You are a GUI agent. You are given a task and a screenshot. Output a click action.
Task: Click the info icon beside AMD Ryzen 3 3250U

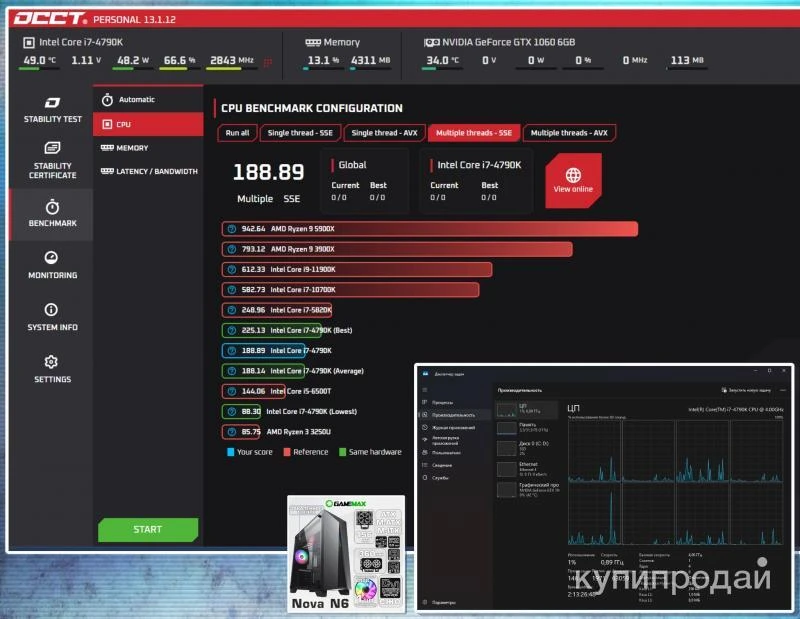[231, 432]
